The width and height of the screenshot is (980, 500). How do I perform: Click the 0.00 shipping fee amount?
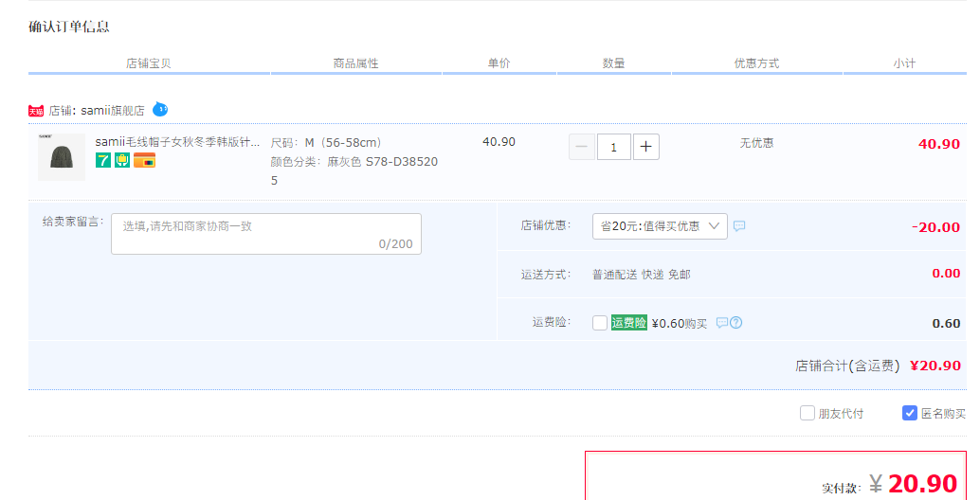coord(946,274)
